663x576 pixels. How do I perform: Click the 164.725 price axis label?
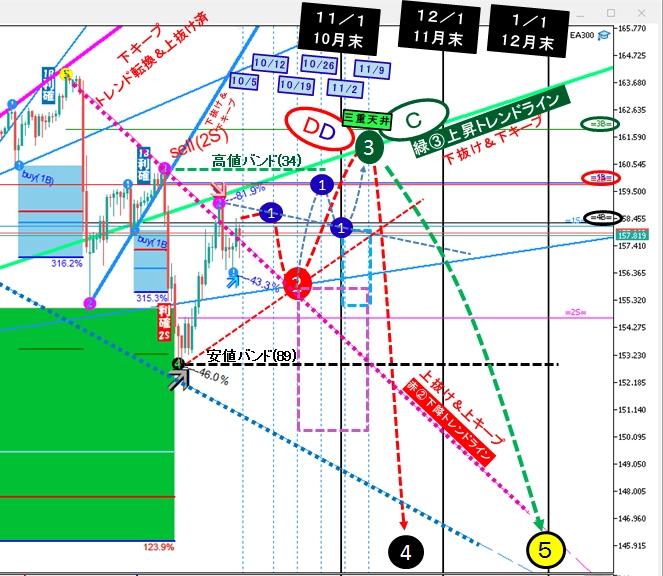(632, 55)
